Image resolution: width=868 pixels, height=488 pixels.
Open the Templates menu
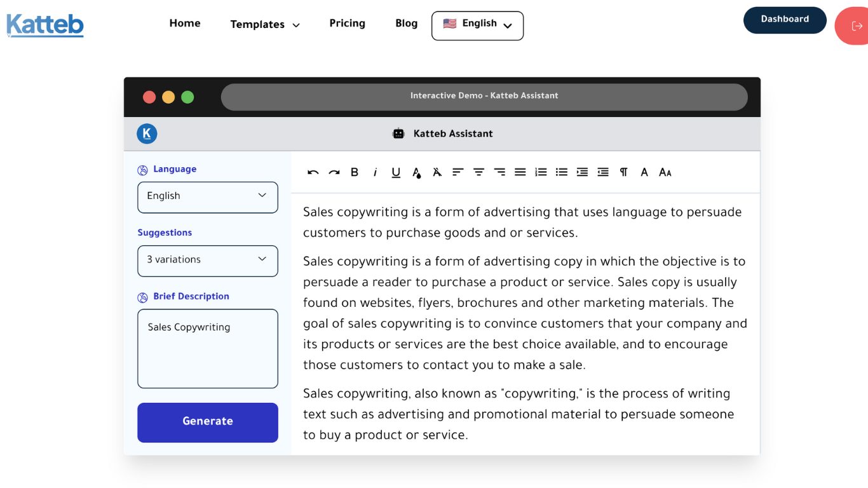pyautogui.click(x=264, y=24)
